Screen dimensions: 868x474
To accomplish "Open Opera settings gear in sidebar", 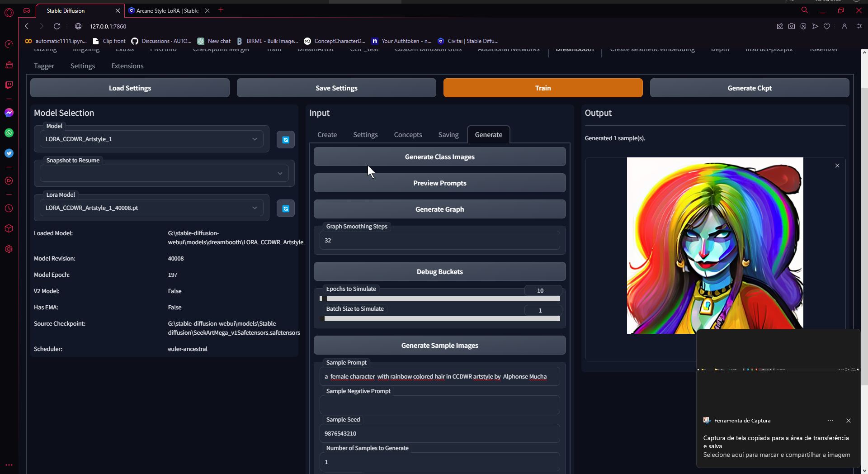I will (x=9, y=249).
